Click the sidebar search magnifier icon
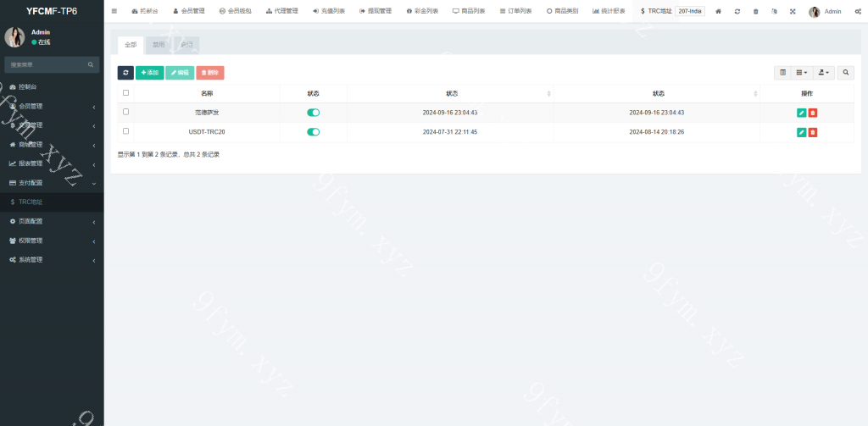 [91, 64]
